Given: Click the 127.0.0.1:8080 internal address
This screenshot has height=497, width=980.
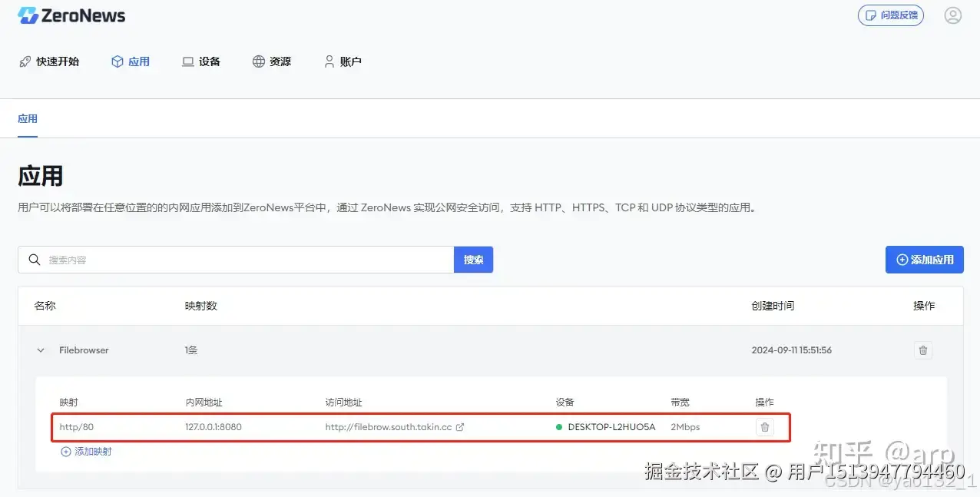Looking at the screenshot, I should [214, 427].
